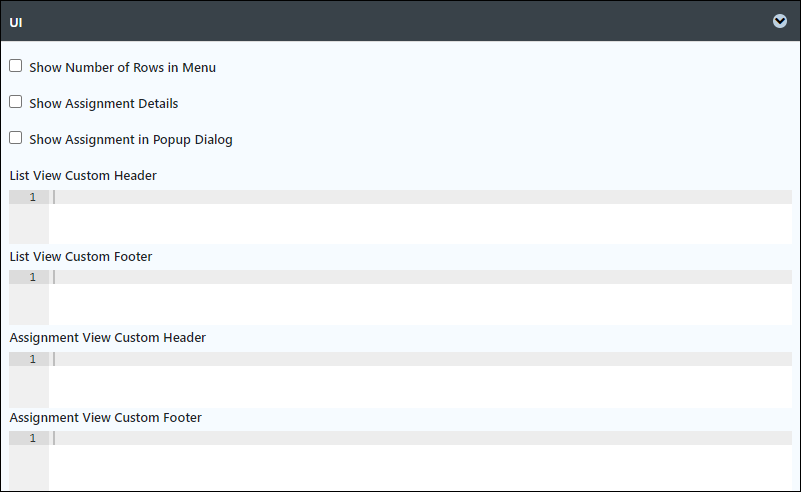801x492 pixels.
Task: Focus the List View Custom Footer editor
Action: click(420, 297)
